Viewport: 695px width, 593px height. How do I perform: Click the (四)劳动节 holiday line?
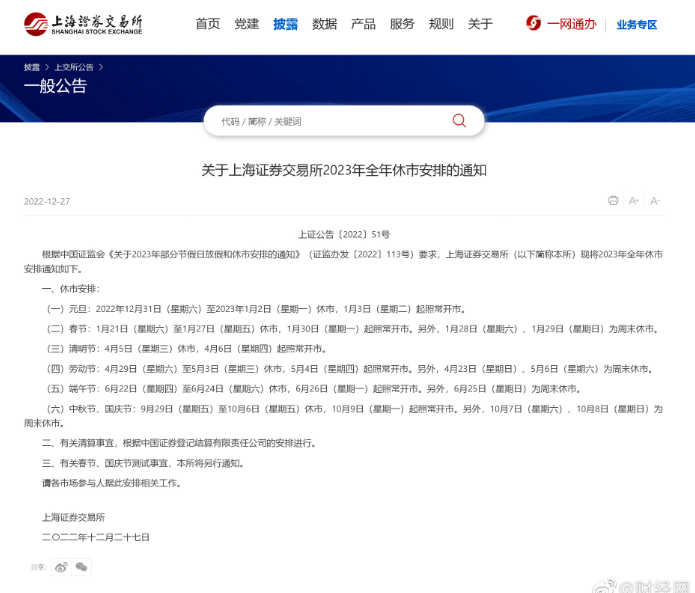(350, 369)
